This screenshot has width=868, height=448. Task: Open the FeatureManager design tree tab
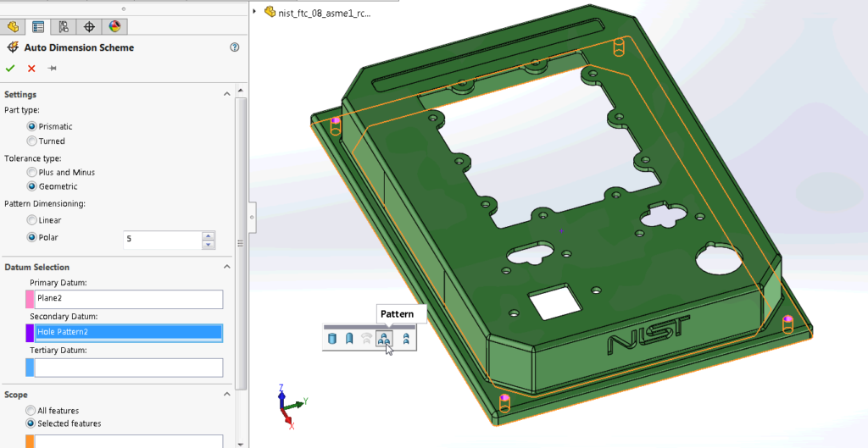click(x=13, y=26)
